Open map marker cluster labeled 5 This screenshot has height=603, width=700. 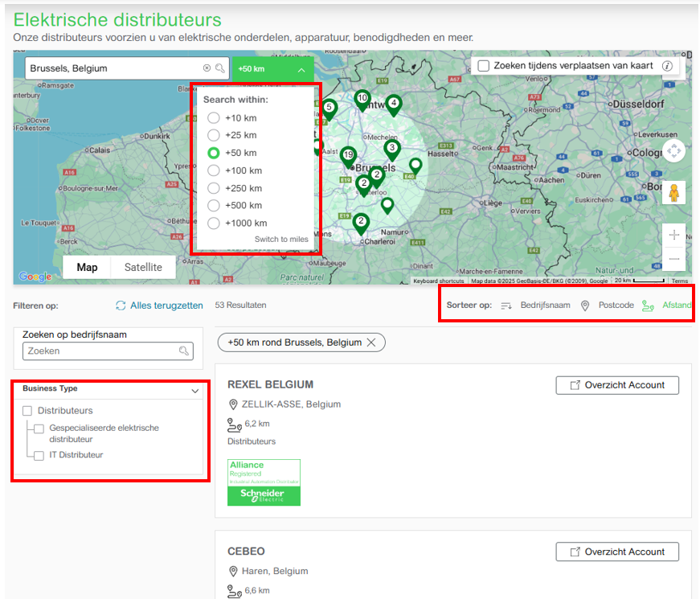[x=329, y=109]
